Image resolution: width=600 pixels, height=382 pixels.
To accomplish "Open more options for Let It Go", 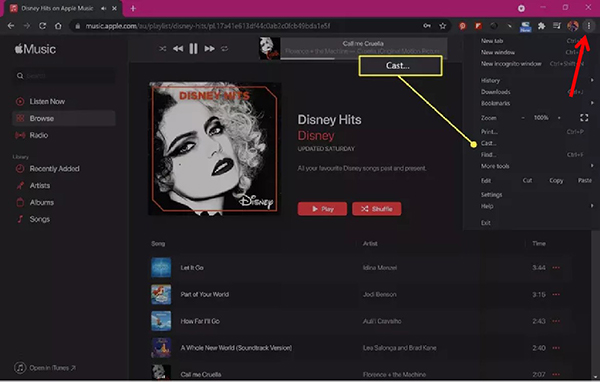I will tap(556, 268).
